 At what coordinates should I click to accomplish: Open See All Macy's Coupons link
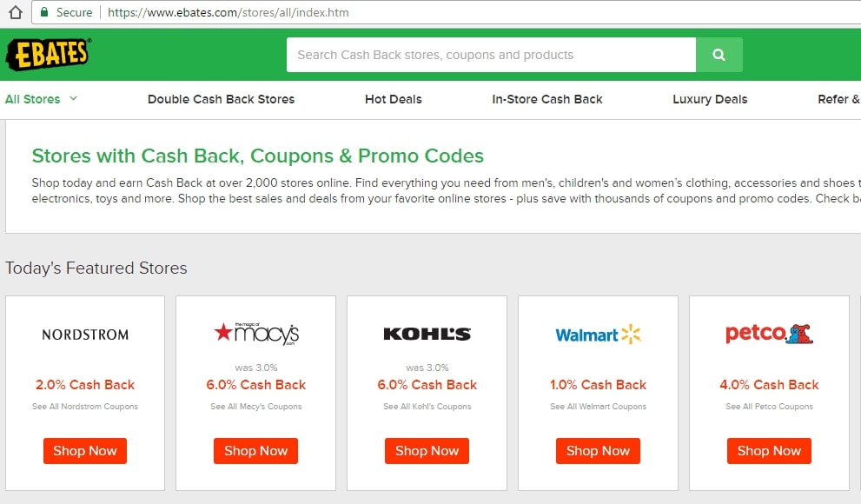pos(256,407)
